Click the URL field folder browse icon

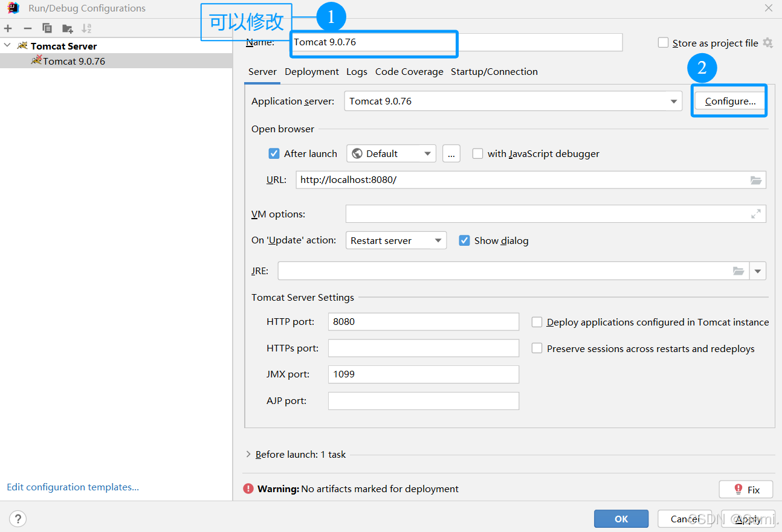tap(756, 180)
